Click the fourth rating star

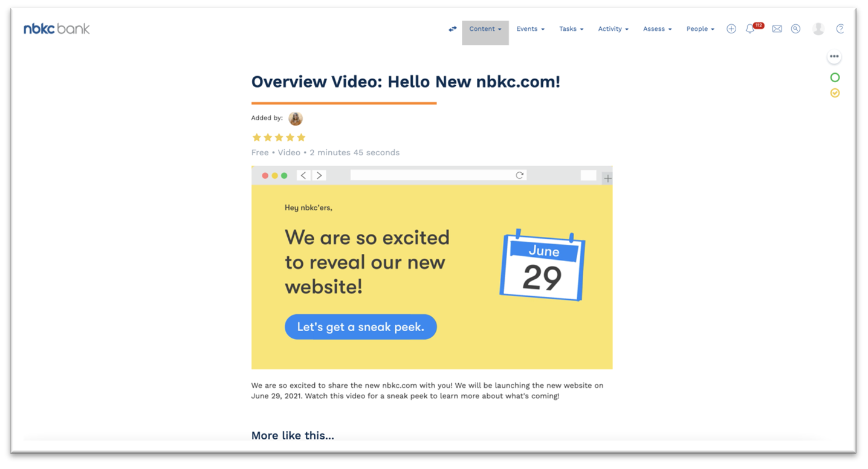coord(290,137)
